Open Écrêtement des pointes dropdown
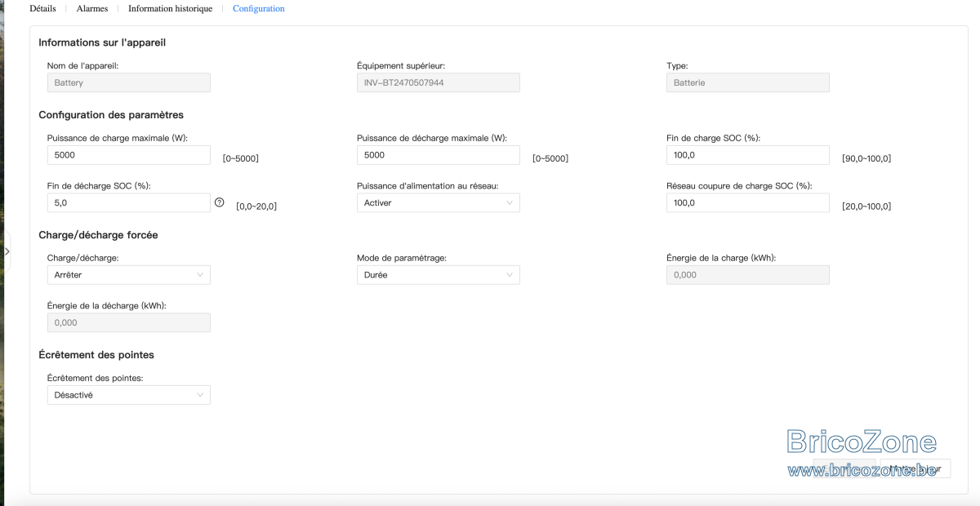This screenshot has width=980, height=506. click(x=129, y=395)
